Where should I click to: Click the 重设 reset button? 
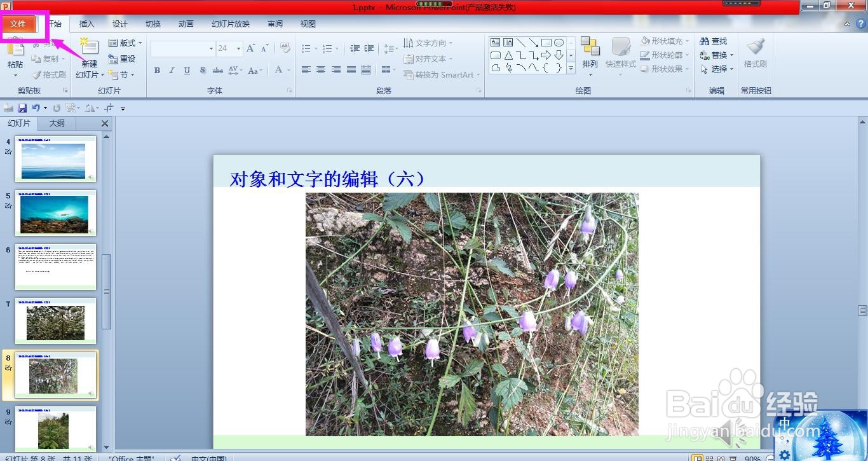pos(122,59)
